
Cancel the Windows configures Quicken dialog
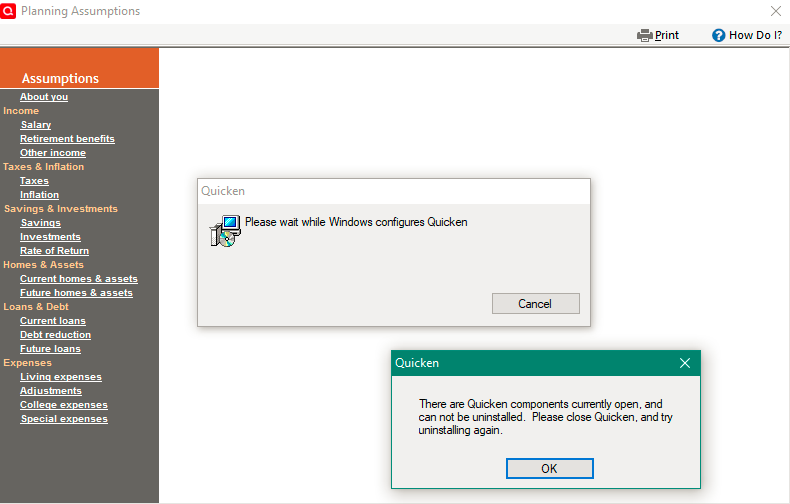coord(536,303)
